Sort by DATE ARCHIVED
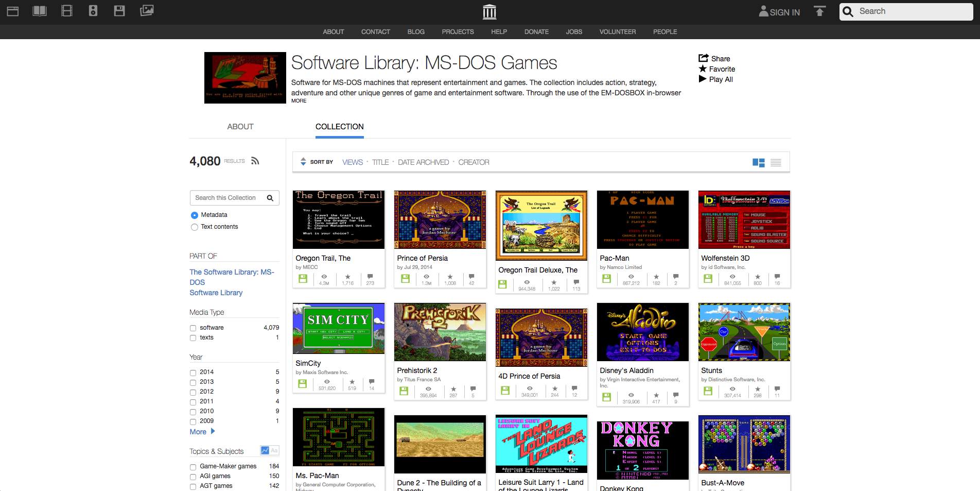This screenshot has height=491, width=980. 424,162
